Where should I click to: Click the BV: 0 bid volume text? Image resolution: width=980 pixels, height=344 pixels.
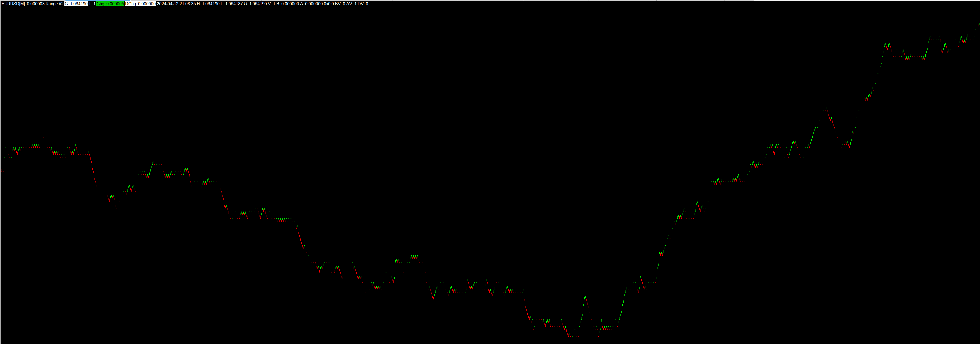coord(340,4)
